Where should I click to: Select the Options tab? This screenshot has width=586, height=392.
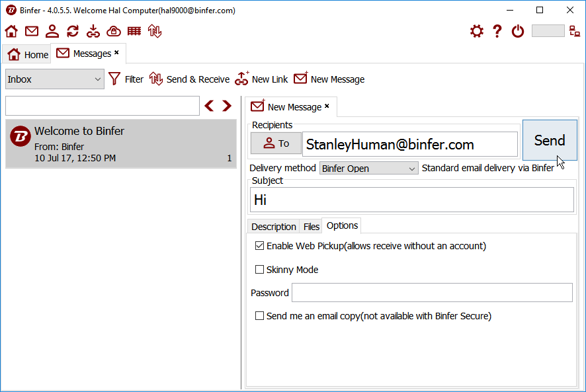342,225
